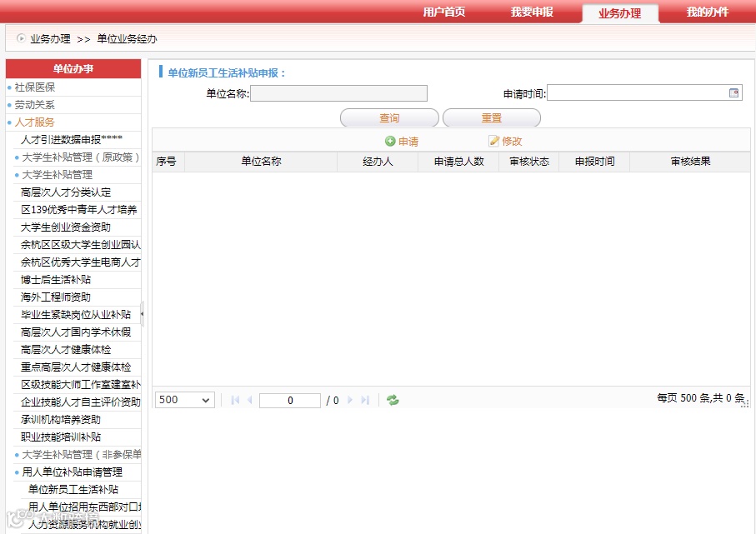Image resolution: width=756 pixels, height=534 pixels.
Task: Open 高层次人才分类认定 item
Action: point(66,192)
